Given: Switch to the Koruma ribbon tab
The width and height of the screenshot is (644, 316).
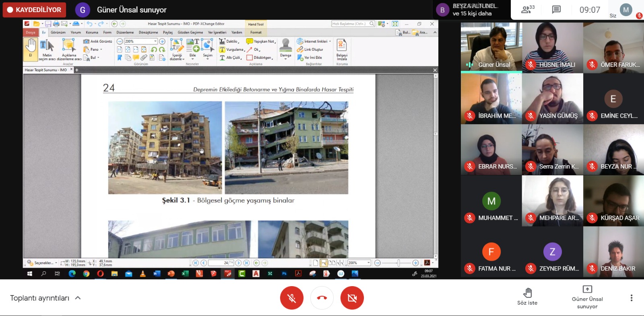Looking at the screenshot, I should pos(92,32).
